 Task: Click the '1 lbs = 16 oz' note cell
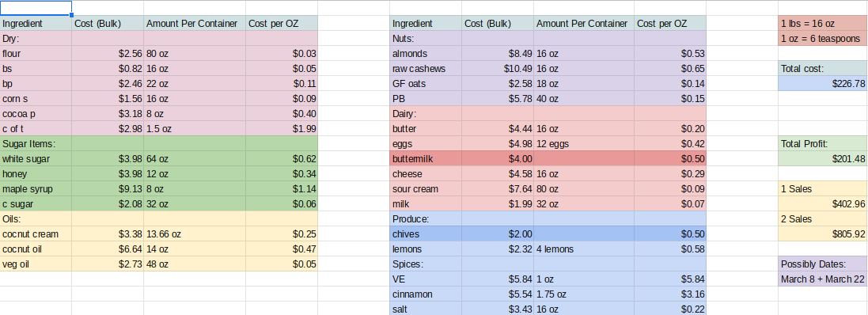click(823, 24)
